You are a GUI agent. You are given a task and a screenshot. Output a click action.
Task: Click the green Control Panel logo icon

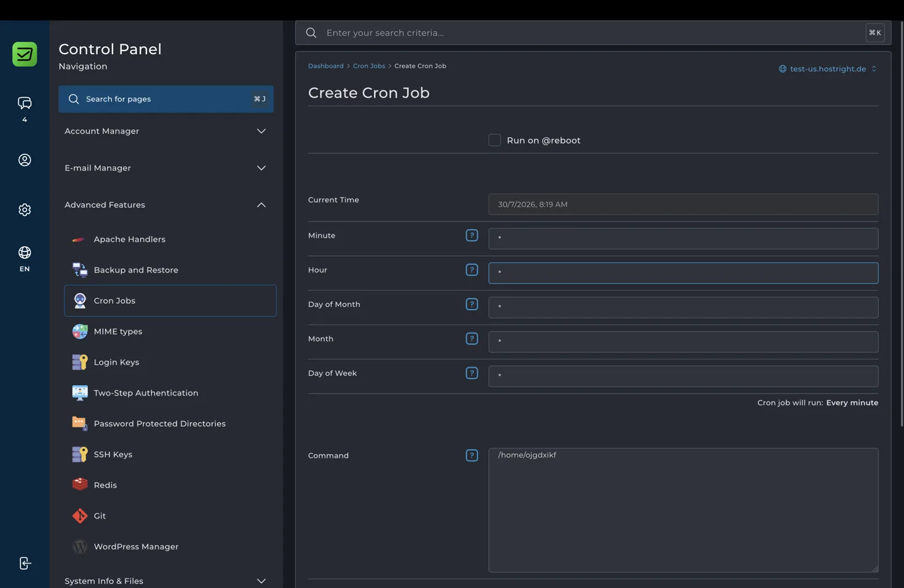point(25,54)
